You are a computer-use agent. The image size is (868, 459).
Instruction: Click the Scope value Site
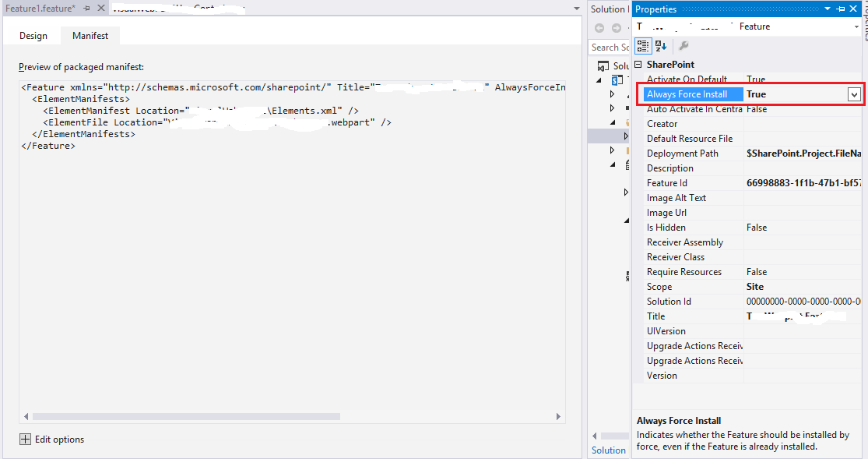(755, 287)
